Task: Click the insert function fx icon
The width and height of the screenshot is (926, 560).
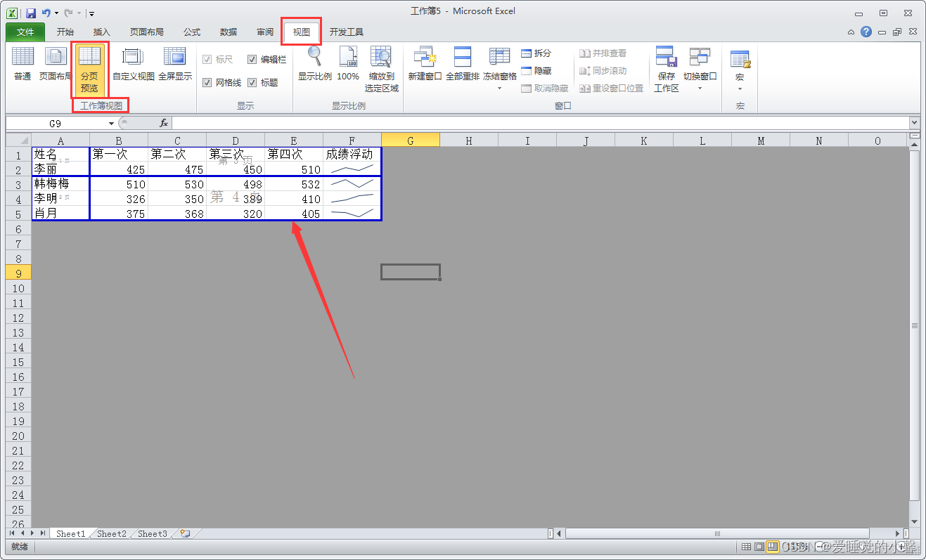Action: tap(163, 123)
